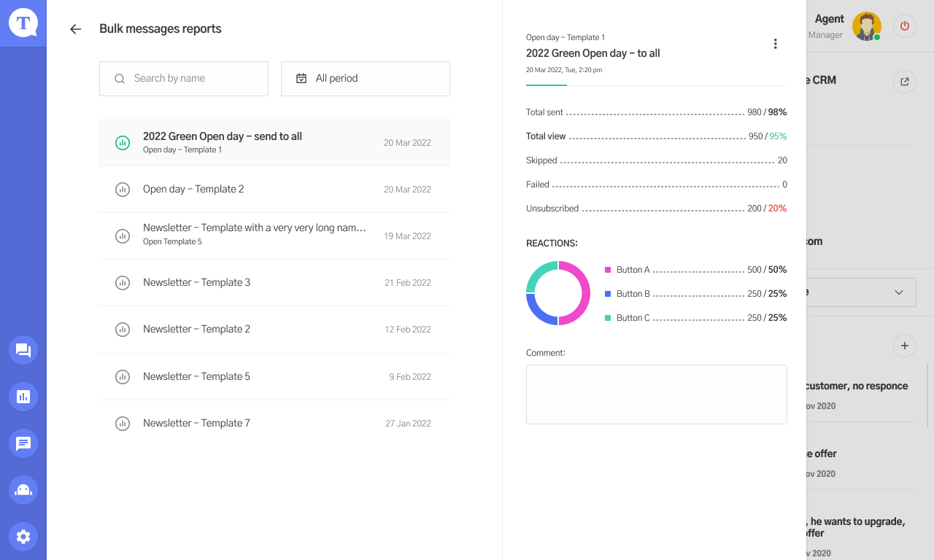Focus the Search by name field
This screenshot has width=934, height=560.
click(184, 79)
